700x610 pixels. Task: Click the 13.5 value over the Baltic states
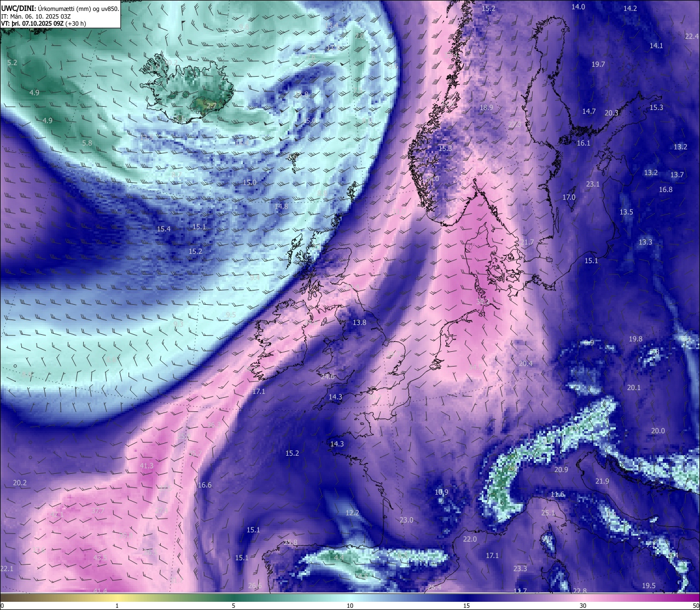point(626,212)
